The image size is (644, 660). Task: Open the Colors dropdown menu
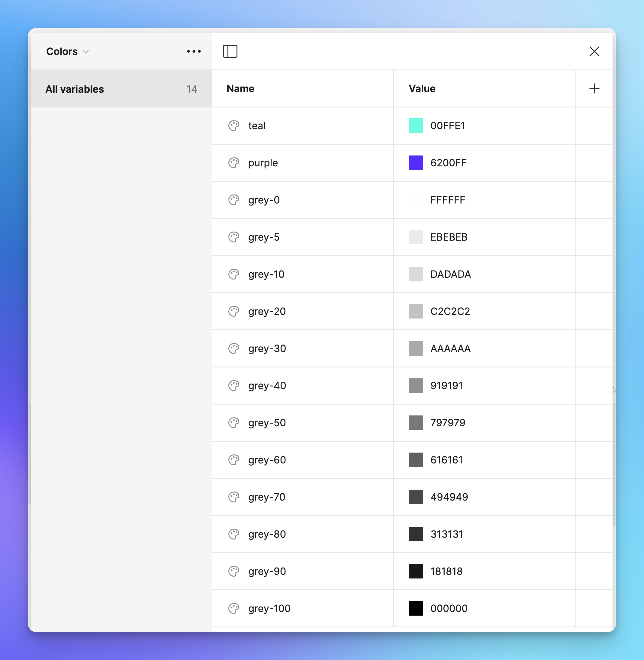point(67,51)
